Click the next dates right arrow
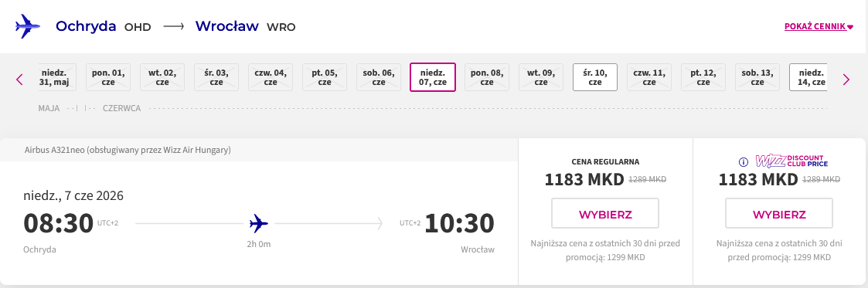Screen dimensions: 868x288 click(x=846, y=80)
